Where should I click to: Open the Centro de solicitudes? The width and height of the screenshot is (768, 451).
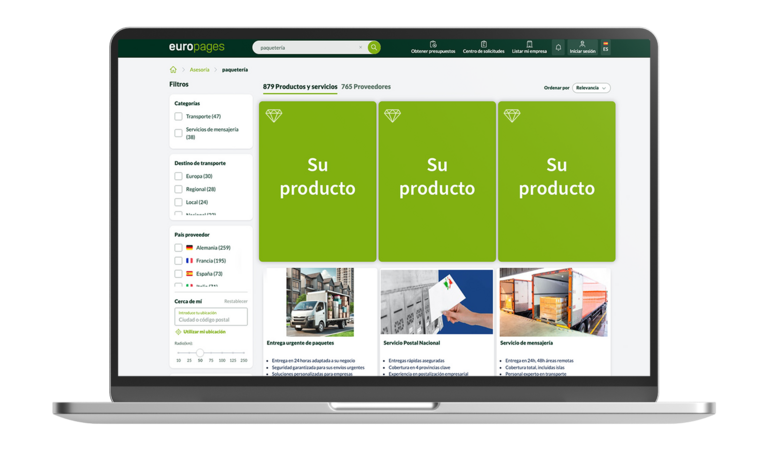483,47
